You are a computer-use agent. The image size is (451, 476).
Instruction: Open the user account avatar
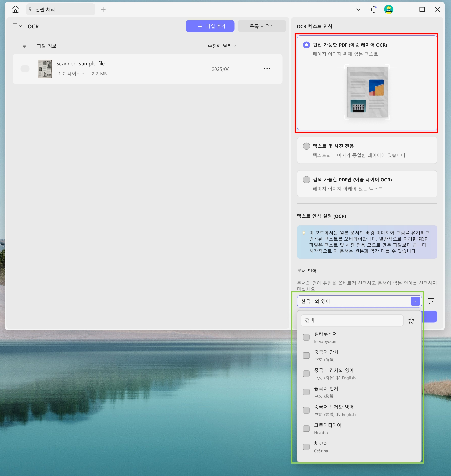[x=389, y=9]
